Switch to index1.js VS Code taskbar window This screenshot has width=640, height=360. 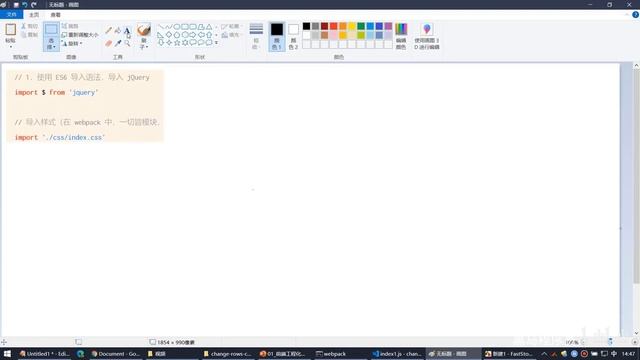[397, 354]
